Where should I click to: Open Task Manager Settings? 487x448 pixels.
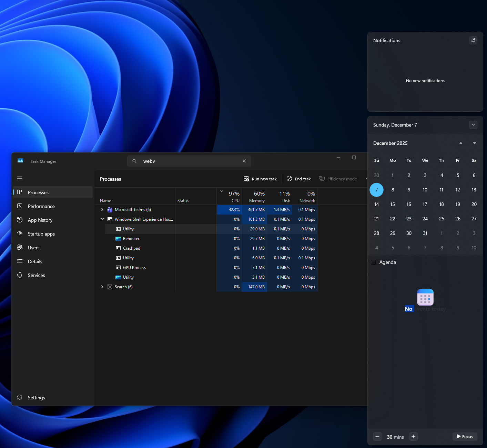click(36, 397)
